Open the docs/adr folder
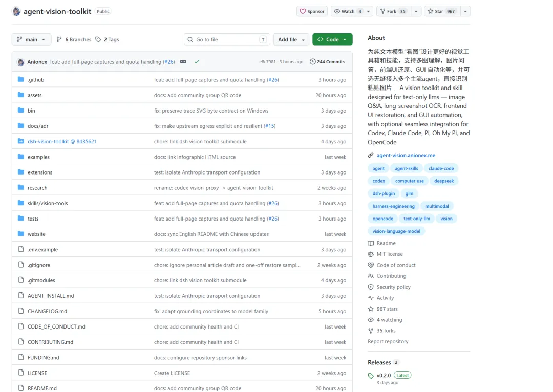The image size is (553, 392). pyautogui.click(x=38, y=126)
